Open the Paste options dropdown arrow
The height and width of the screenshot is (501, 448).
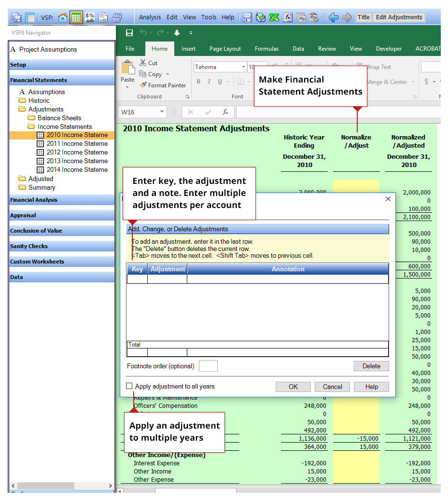tap(127, 87)
